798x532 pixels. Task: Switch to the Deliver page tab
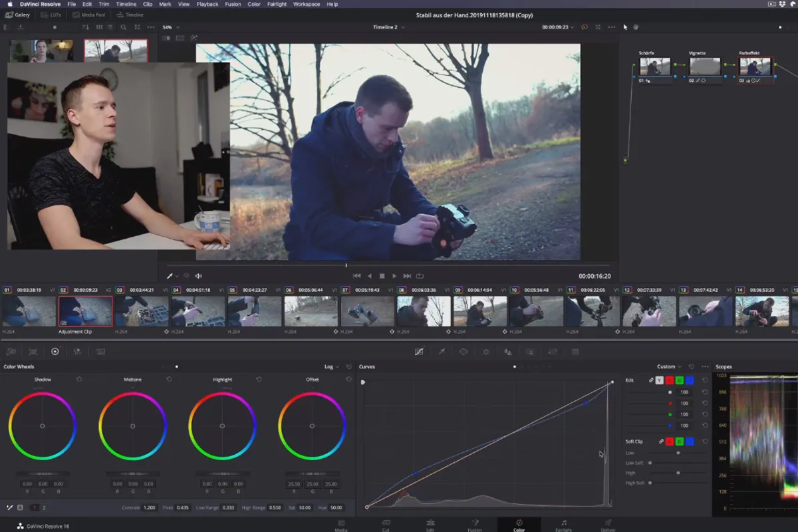click(608, 525)
